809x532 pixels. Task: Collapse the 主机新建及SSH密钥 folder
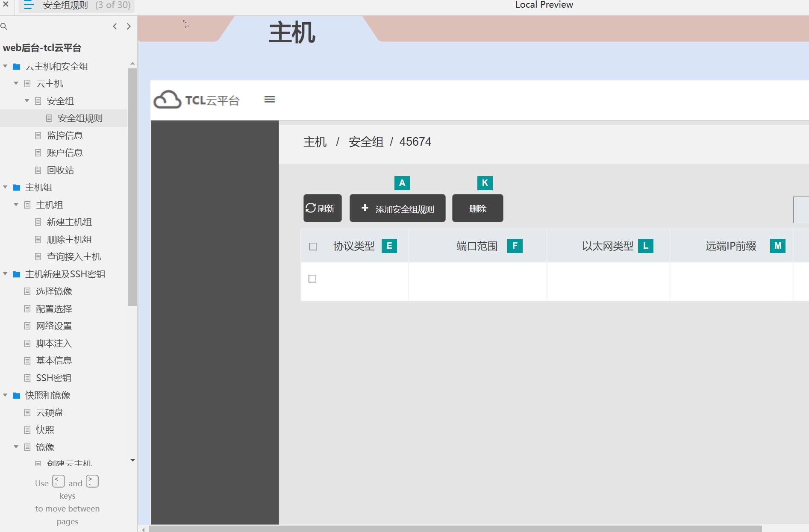click(x=5, y=274)
